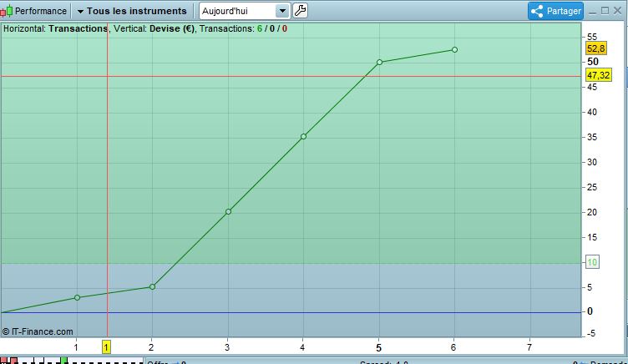This screenshot has width=628, height=364.
Task: Open the Tous les instruments dropdown
Action: coord(132,11)
